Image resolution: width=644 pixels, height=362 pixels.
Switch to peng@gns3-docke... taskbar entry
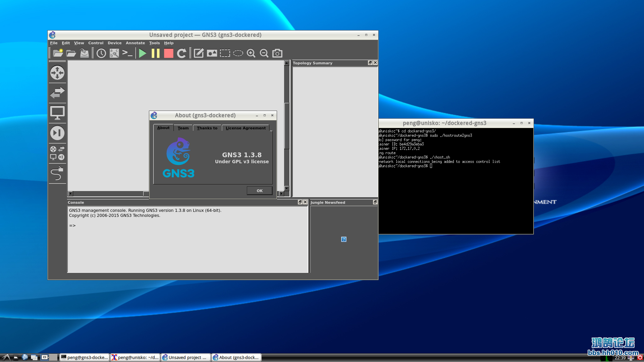click(85, 357)
